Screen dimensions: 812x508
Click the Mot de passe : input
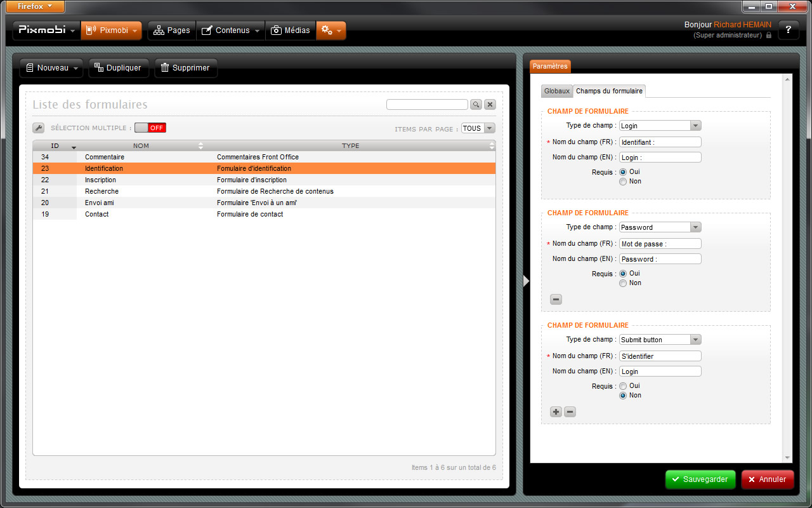[660, 244]
